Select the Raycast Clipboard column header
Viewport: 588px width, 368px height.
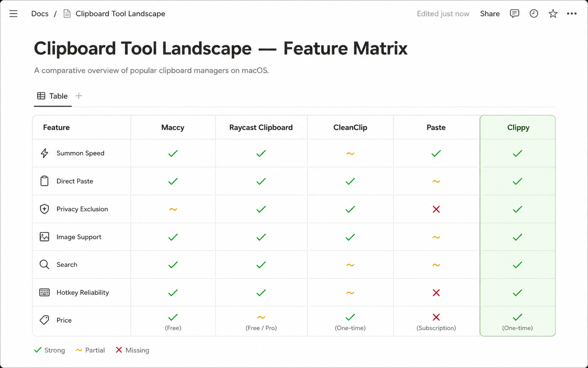(x=261, y=127)
